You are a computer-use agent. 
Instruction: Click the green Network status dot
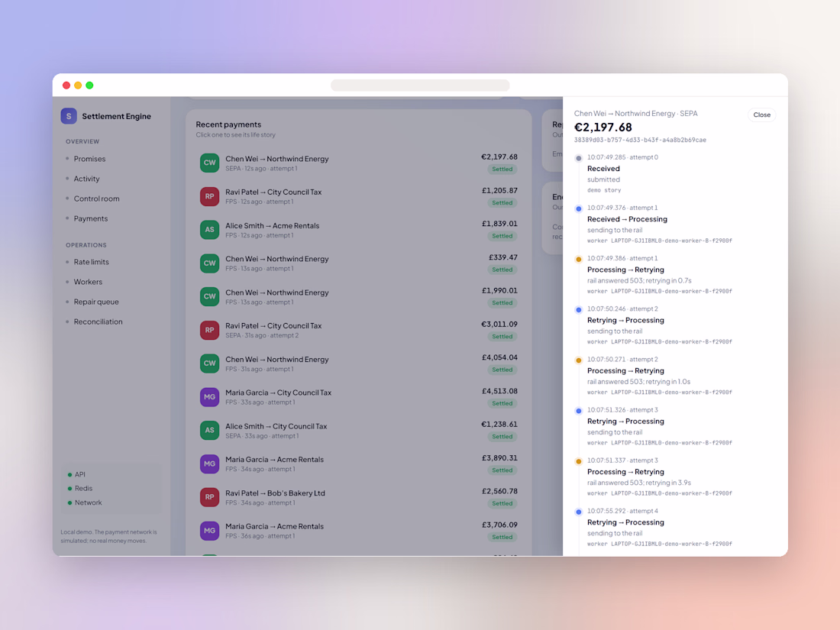69,503
